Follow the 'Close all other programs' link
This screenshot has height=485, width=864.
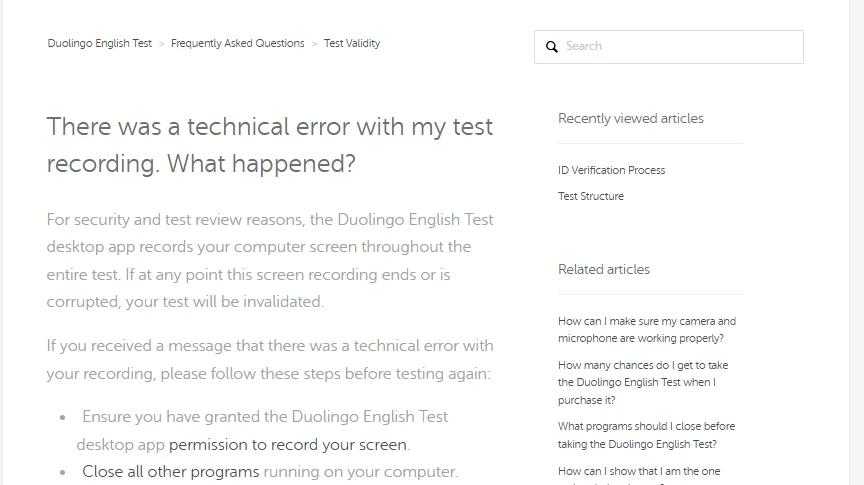click(170, 471)
